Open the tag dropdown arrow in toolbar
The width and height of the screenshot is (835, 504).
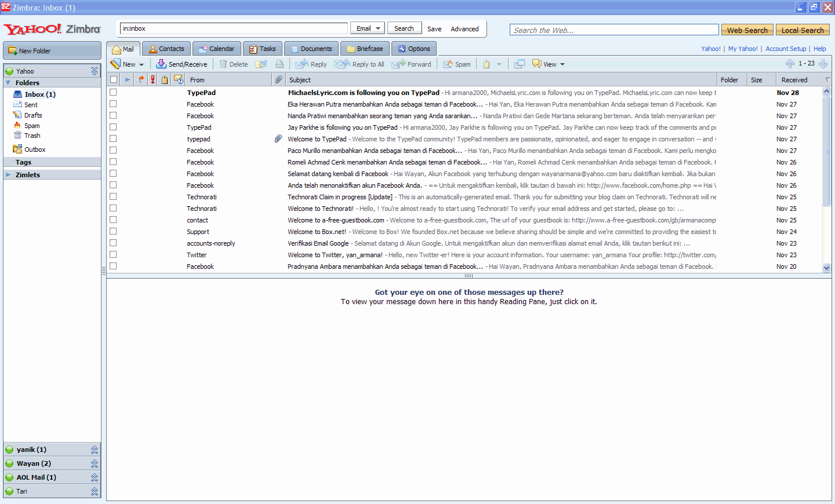(x=499, y=64)
